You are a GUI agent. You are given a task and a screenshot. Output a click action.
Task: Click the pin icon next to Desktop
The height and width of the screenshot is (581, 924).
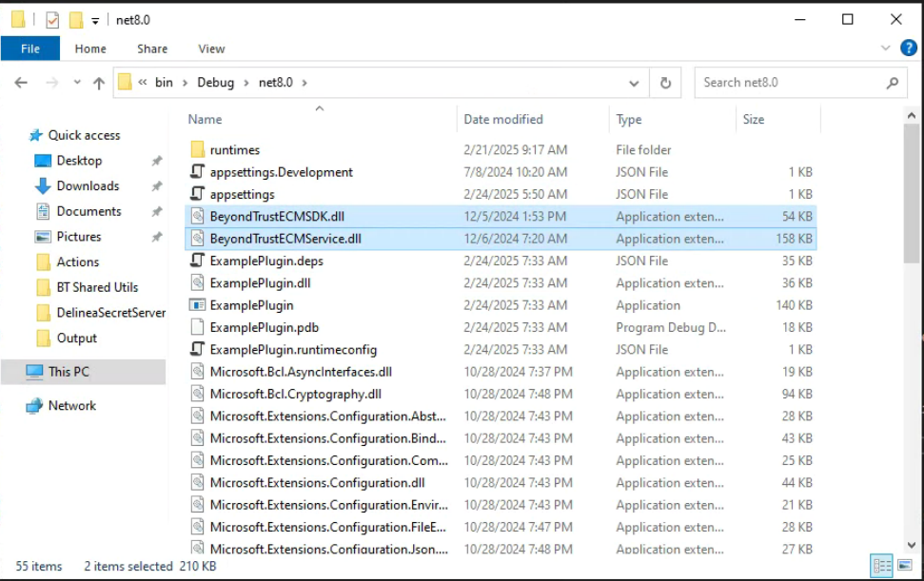tap(157, 161)
